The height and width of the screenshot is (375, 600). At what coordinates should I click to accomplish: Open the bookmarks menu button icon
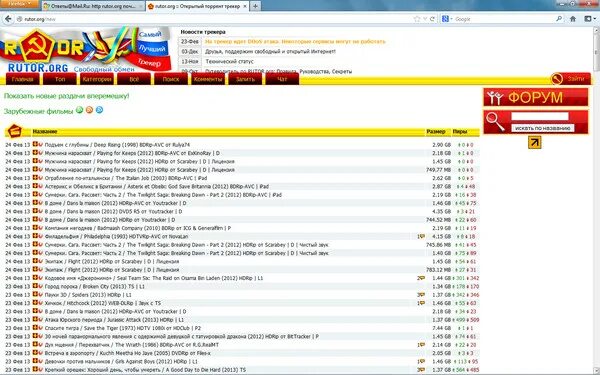point(590,19)
